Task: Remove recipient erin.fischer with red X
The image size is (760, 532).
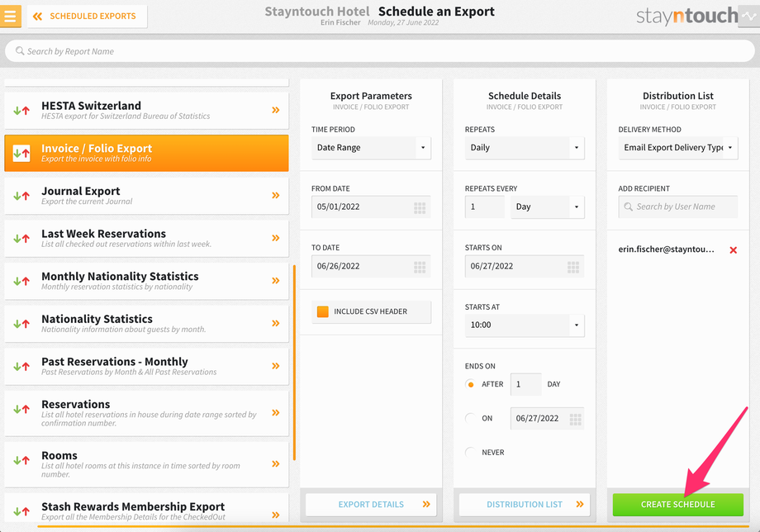Action: tap(734, 250)
